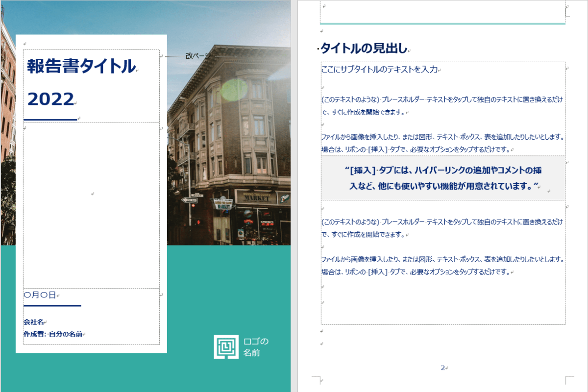Click the 改ページ page break marker
Image resolution: width=588 pixels, height=392 pixels.
(x=198, y=56)
